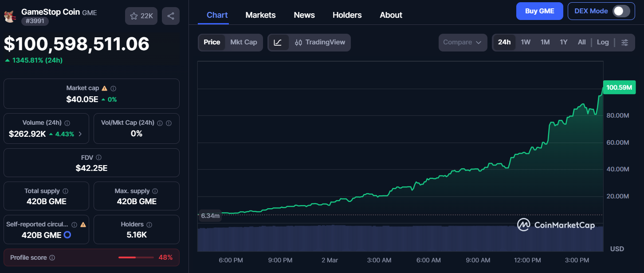644x273 pixels.
Task: Click the USD currency label
Action: (617, 249)
